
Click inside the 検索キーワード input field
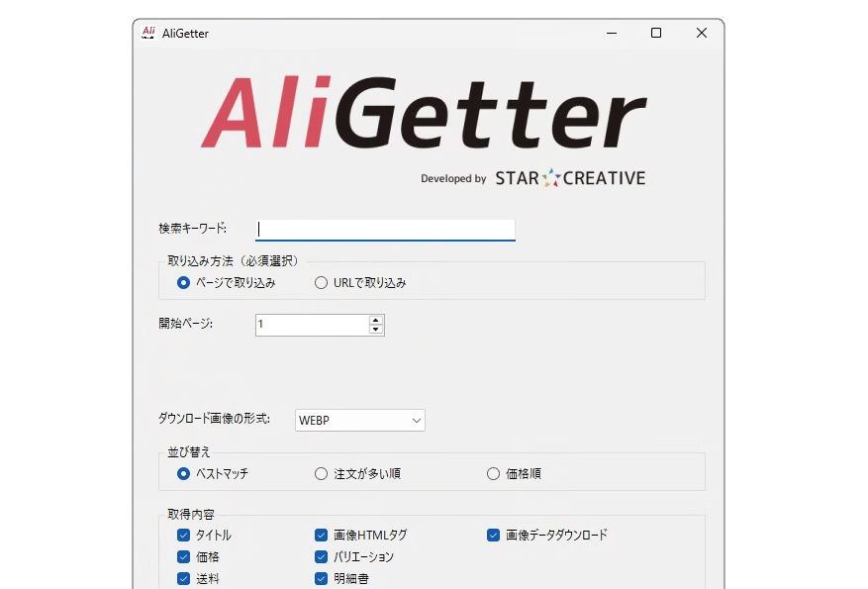pos(385,229)
